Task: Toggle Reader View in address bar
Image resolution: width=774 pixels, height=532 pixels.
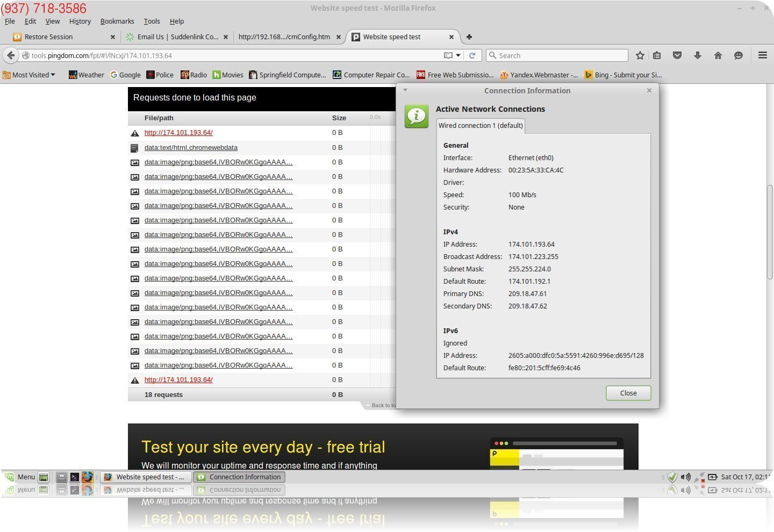Action: pyautogui.click(x=448, y=55)
